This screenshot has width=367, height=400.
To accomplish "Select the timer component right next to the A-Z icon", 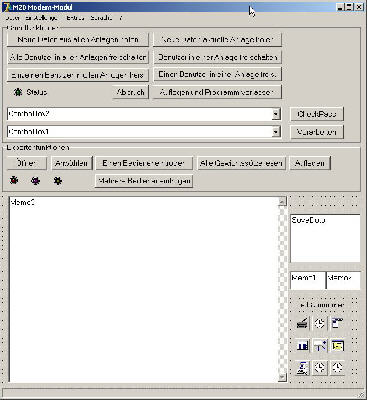I will click(x=320, y=368).
